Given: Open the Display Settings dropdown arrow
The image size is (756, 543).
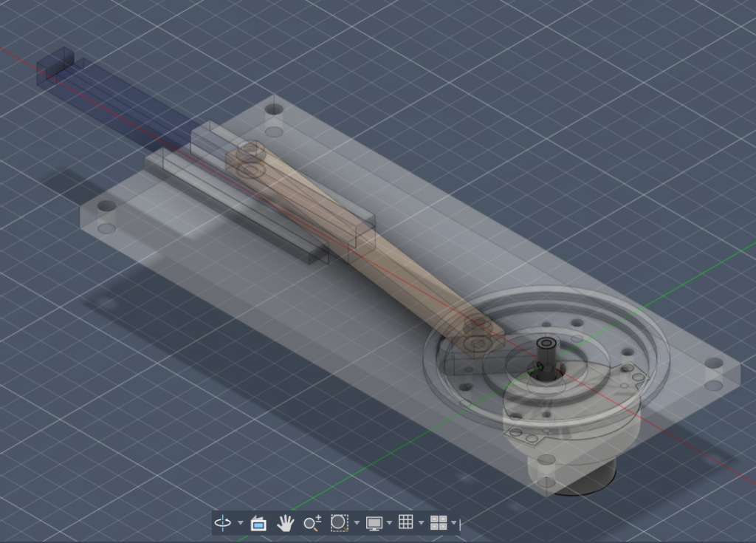Looking at the screenshot, I should coord(389,524).
